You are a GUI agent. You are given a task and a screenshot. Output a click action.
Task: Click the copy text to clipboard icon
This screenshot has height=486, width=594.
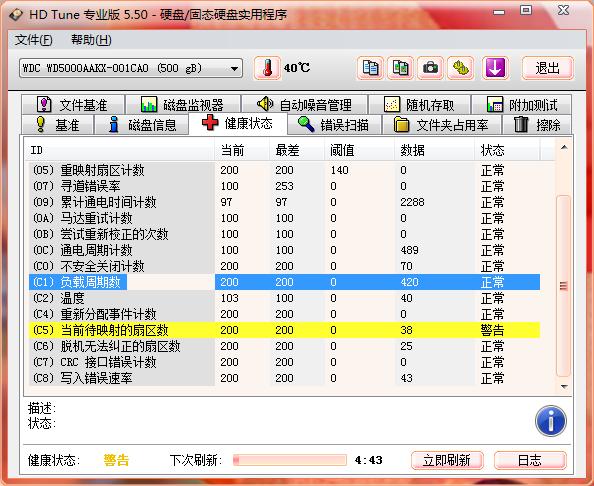click(370, 68)
